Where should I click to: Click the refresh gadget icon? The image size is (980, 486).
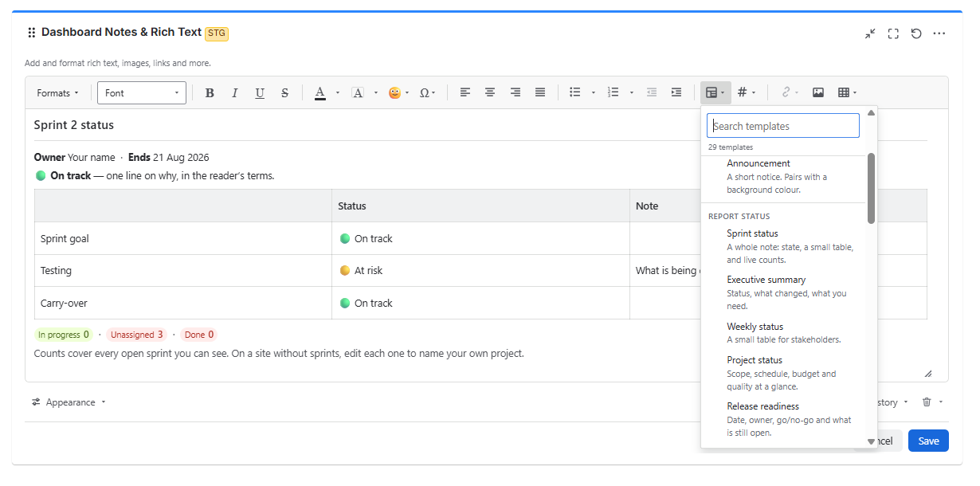pos(916,33)
